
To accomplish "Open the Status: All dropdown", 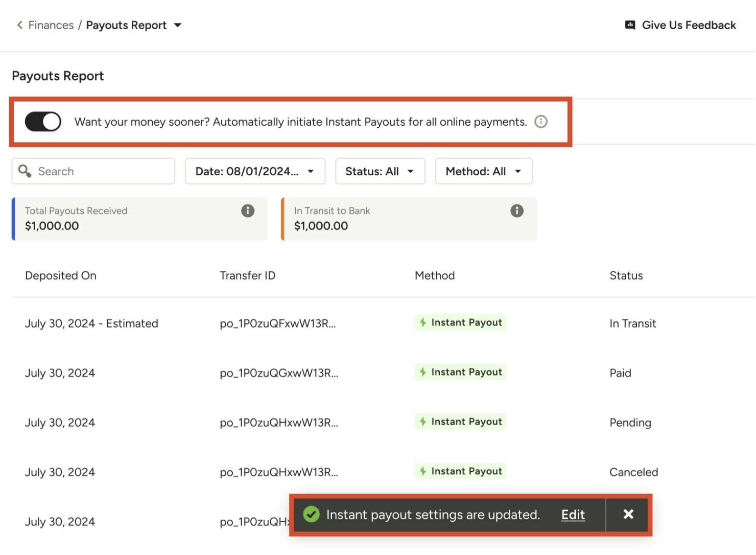I will point(380,171).
